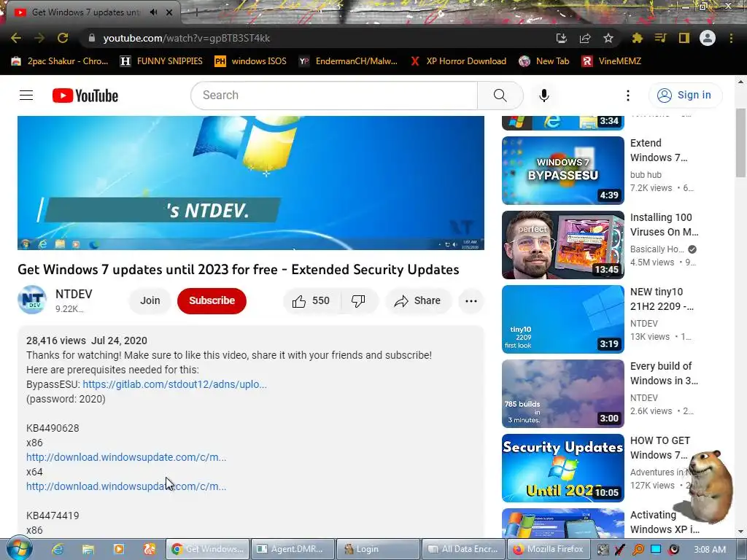Screen dimensions: 747x560
Task: Click 'NEW tiny10 21H2 2209' video title
Action: (x=662, y=298)
